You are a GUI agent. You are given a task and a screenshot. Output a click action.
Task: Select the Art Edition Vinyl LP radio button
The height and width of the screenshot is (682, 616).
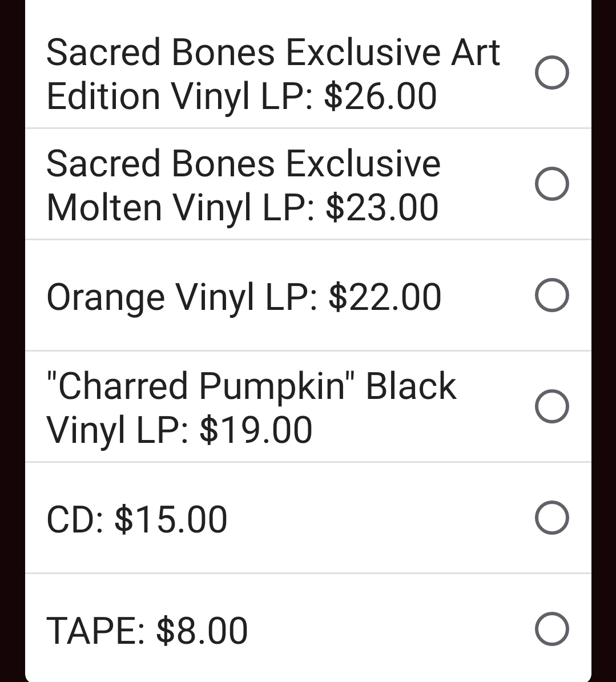[551, 72]
